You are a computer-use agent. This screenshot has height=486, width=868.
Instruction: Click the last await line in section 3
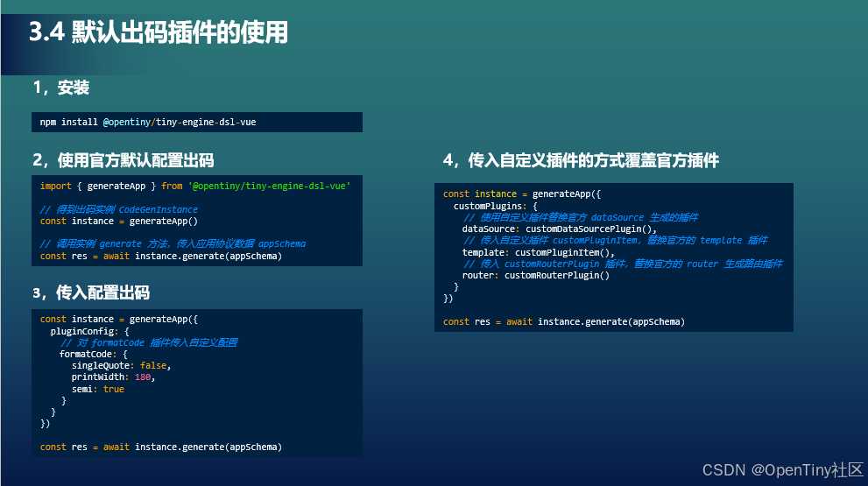pos(161,447)
